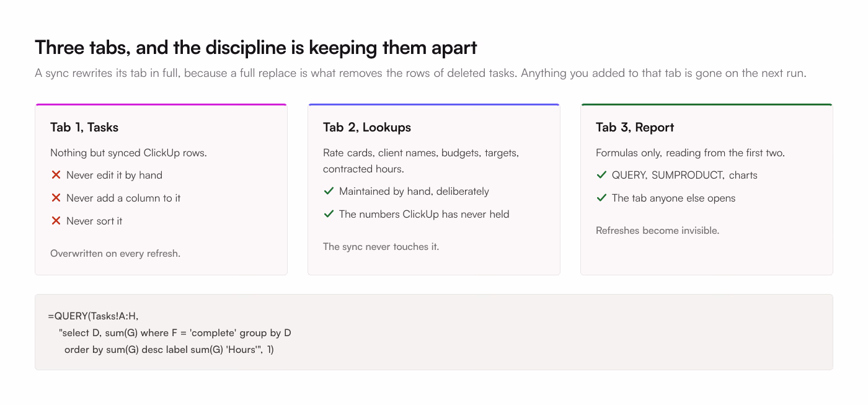Click 'Nothing but synced ClickUp rows.' text
This screenshot has height=405, width=868.
[128, 153]
